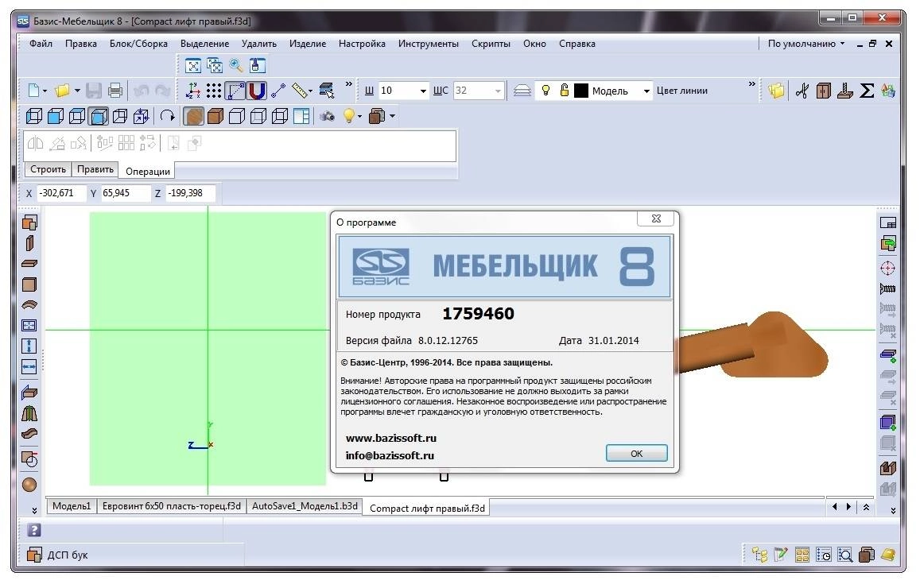920x588 pixels.
Task: Click the zoom magnifier icon in the toolbar
Action: coord(236,66)
